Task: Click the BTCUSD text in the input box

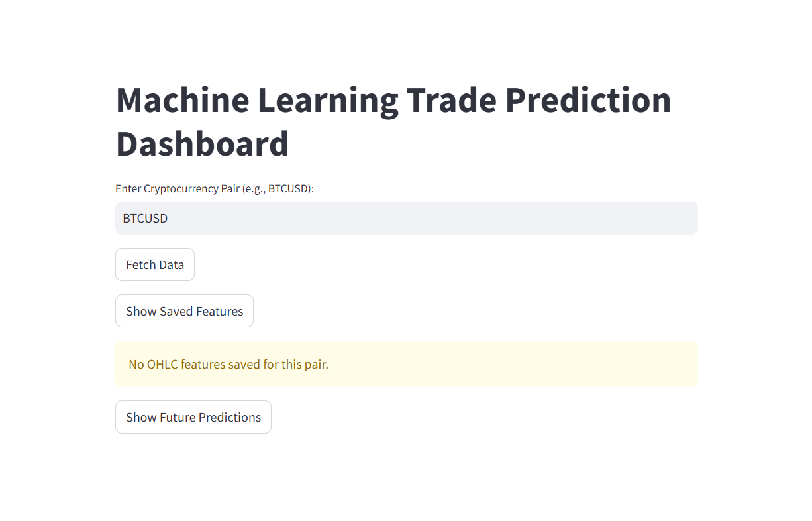Action: (x=145, y=217)
